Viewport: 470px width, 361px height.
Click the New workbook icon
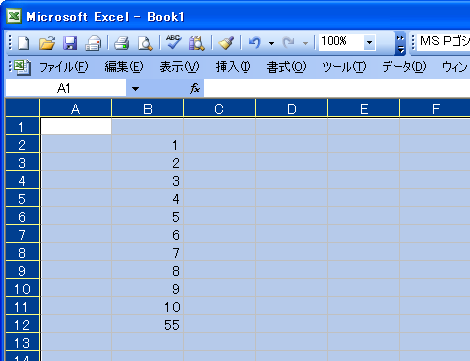pyautogui.click(x=24, y=43)
